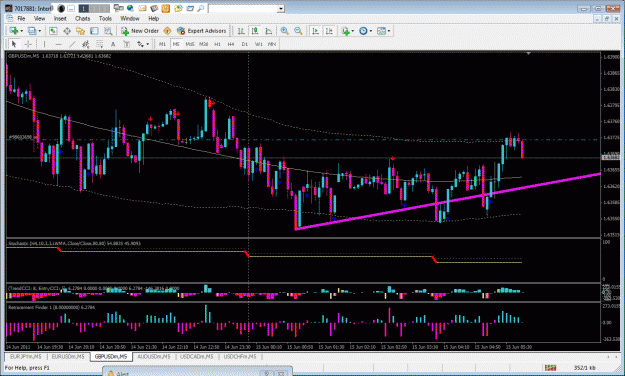
Task: Switch timeframe to W1
Action: (258, 44)
